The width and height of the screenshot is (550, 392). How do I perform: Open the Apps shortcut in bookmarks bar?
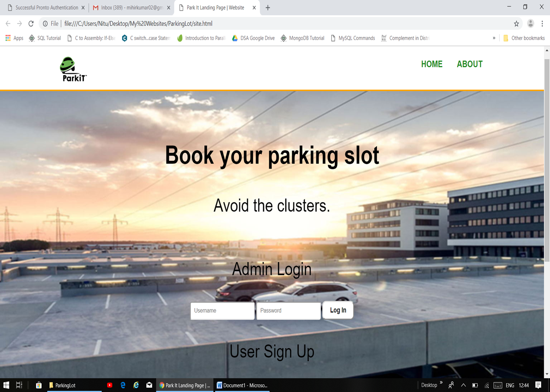pyautogui.click(x=14, y=38)
